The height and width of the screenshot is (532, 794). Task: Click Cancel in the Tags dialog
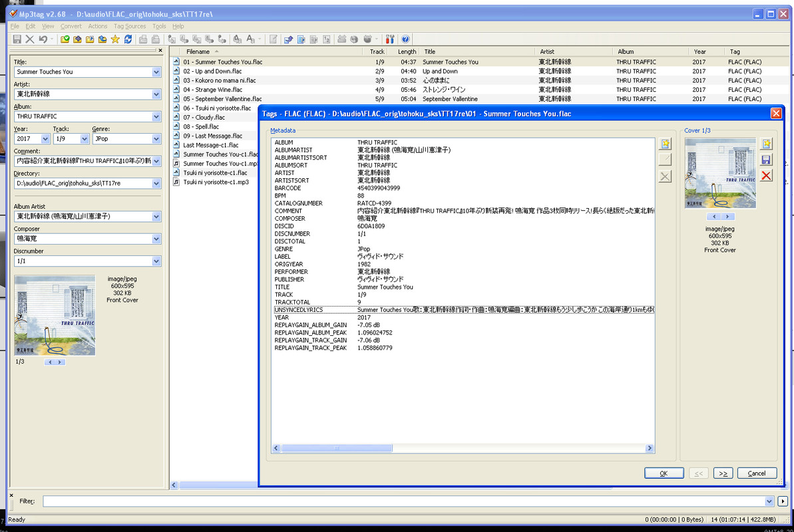(x=757, y=473)
